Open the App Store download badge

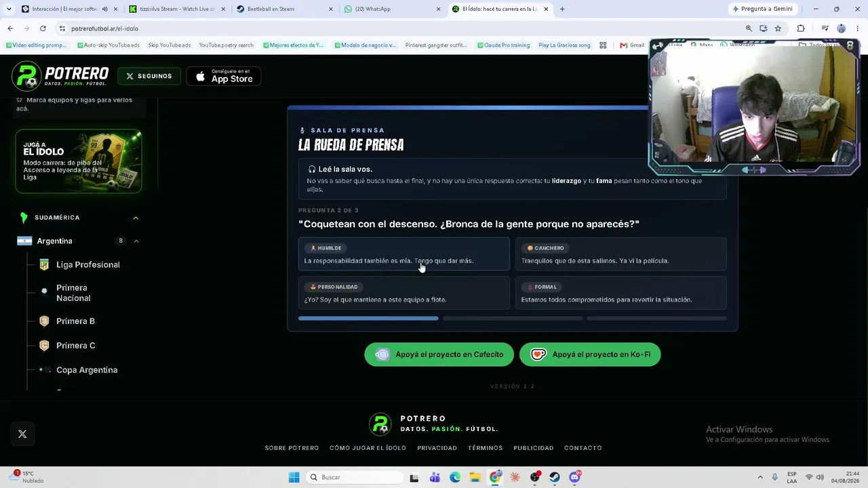pyautogui.click(x=224, y=76)
